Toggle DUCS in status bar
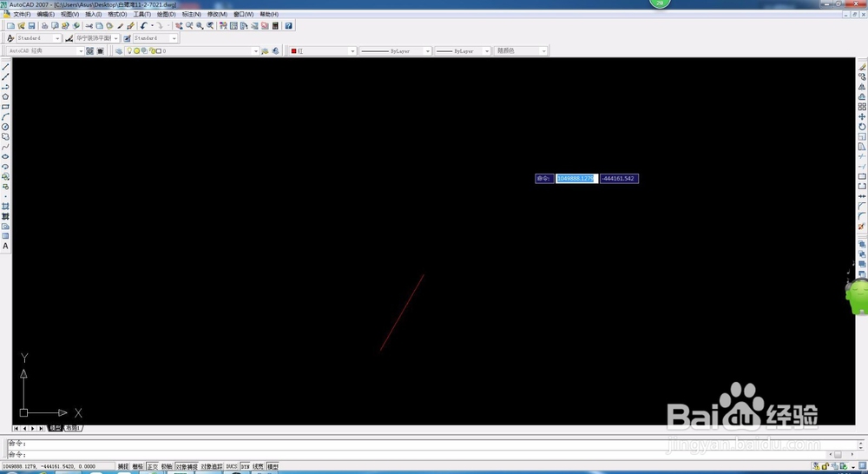Image resolution: width=868 pixels, height=474 pixels. pos(232,467)
